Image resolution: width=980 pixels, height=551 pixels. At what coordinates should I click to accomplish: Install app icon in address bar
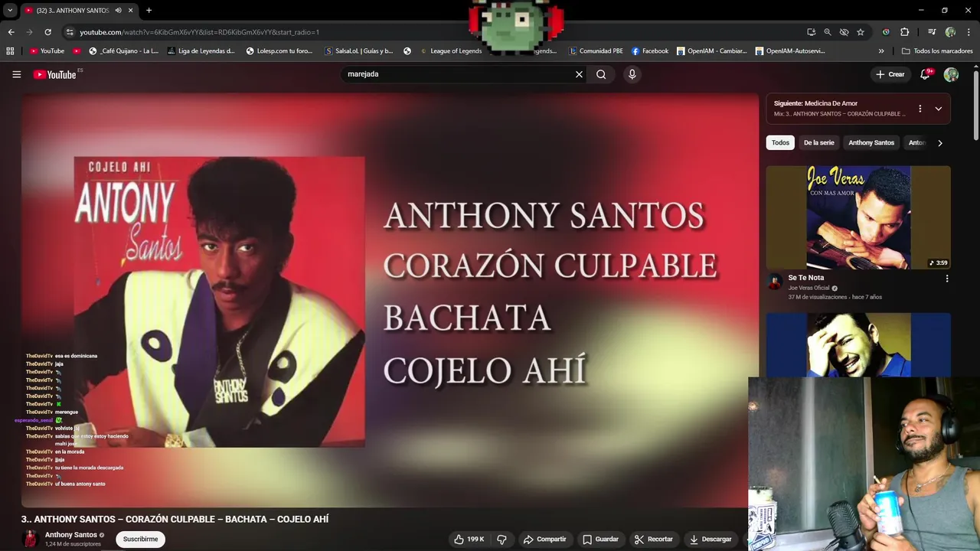pos(811,32)
